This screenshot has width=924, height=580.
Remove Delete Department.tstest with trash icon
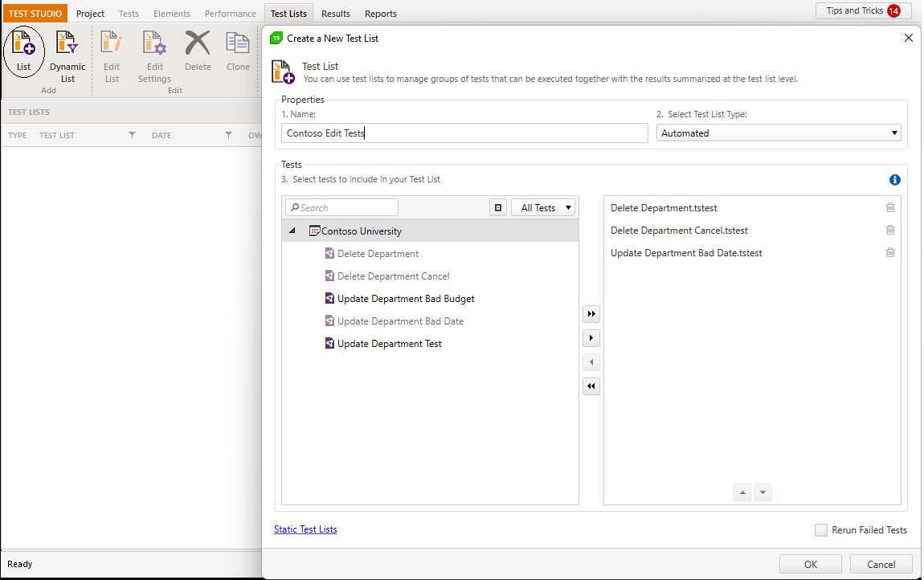[890, 207]
